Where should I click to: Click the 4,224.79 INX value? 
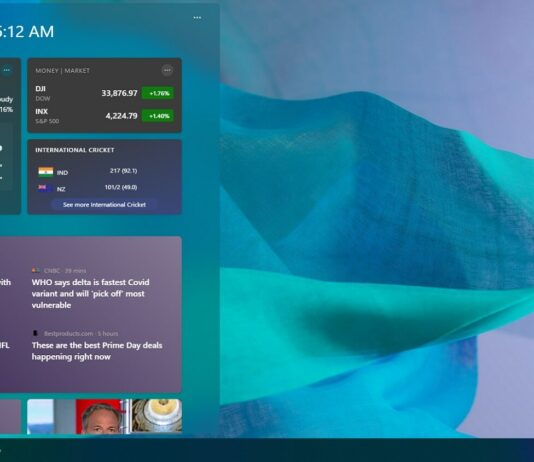pos(122,116)
